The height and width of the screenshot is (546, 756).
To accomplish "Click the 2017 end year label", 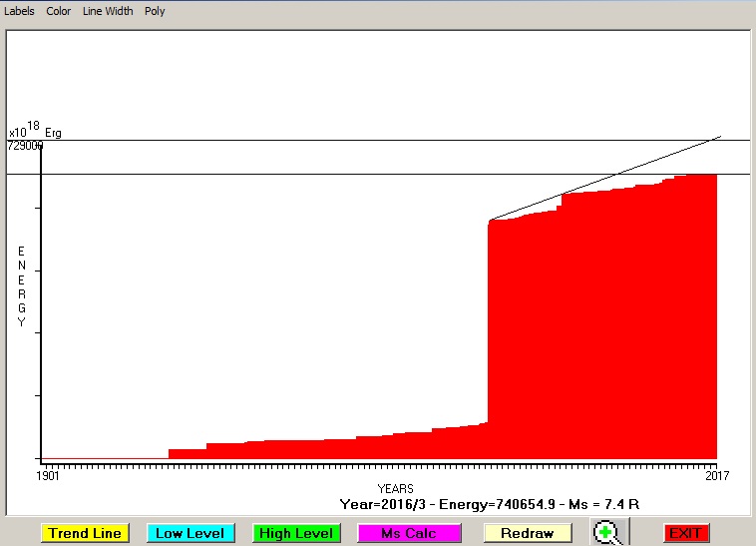I will coord(716,476).
